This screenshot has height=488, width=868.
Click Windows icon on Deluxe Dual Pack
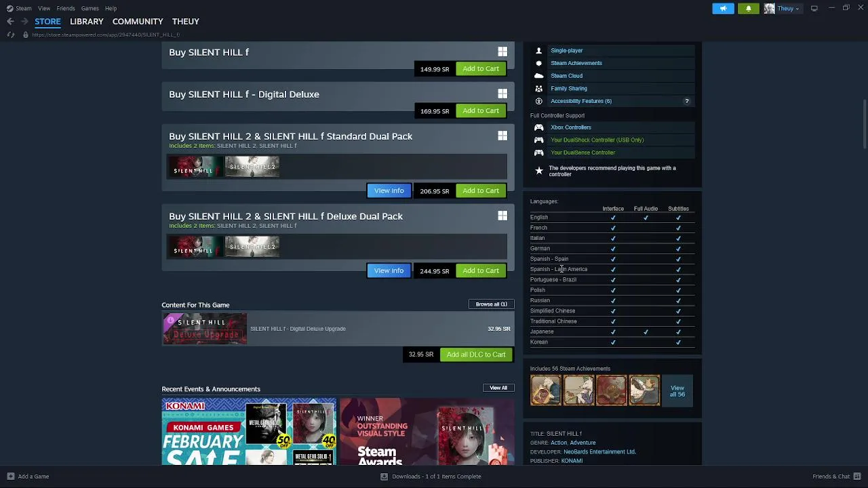tap(502, 216)
